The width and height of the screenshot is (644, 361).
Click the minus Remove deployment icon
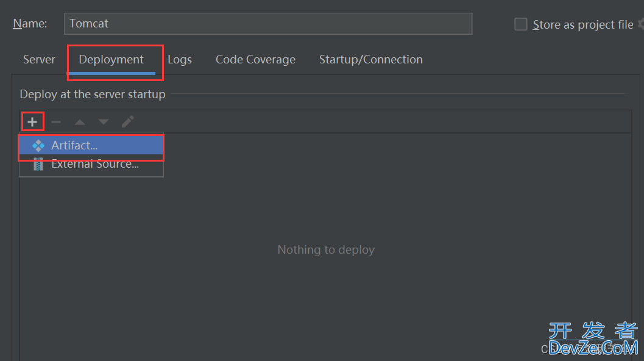coord(56,122)
